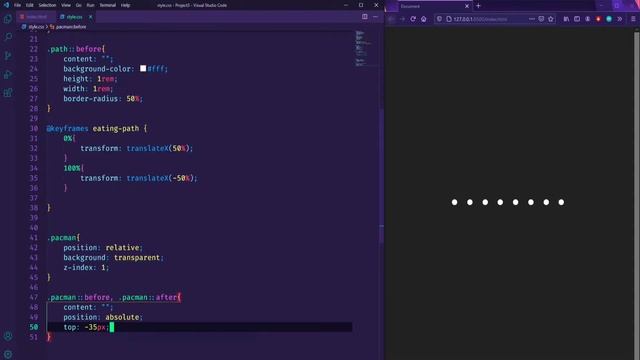The image size is (640, 360).
Task: Open the editor More Actions menu
Action: pos(375,17)
